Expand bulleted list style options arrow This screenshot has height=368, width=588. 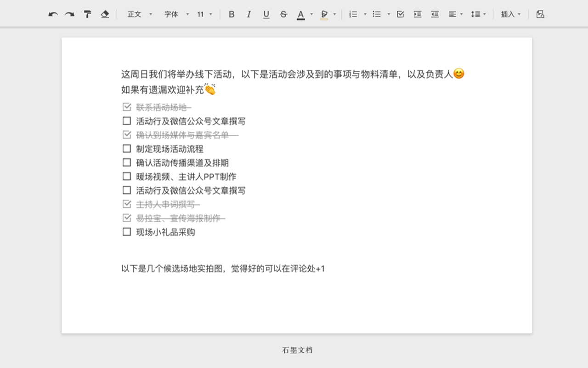pos(389,15)
